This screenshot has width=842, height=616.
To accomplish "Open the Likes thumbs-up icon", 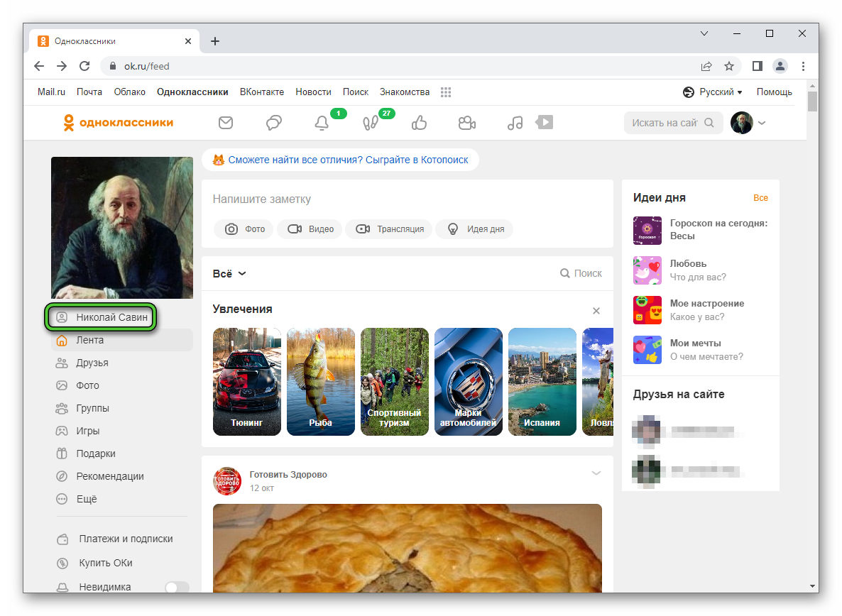I will coord(419,123).
